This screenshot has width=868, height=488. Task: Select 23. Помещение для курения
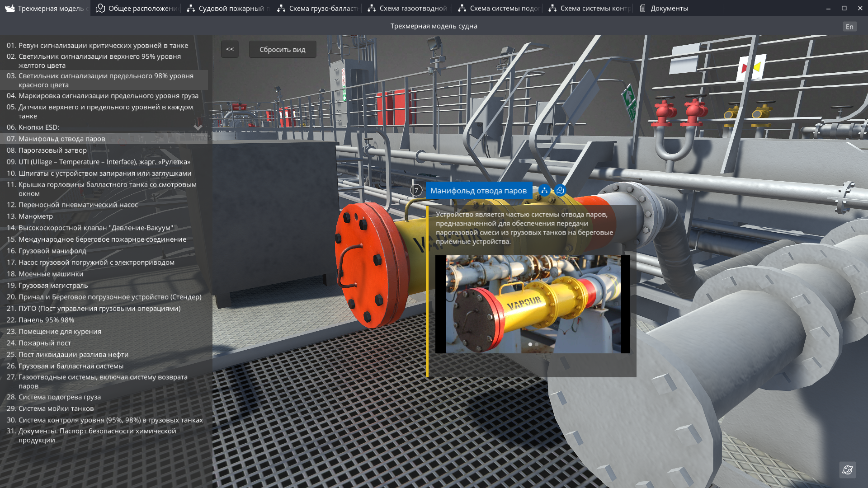click(x=104, y=331)
